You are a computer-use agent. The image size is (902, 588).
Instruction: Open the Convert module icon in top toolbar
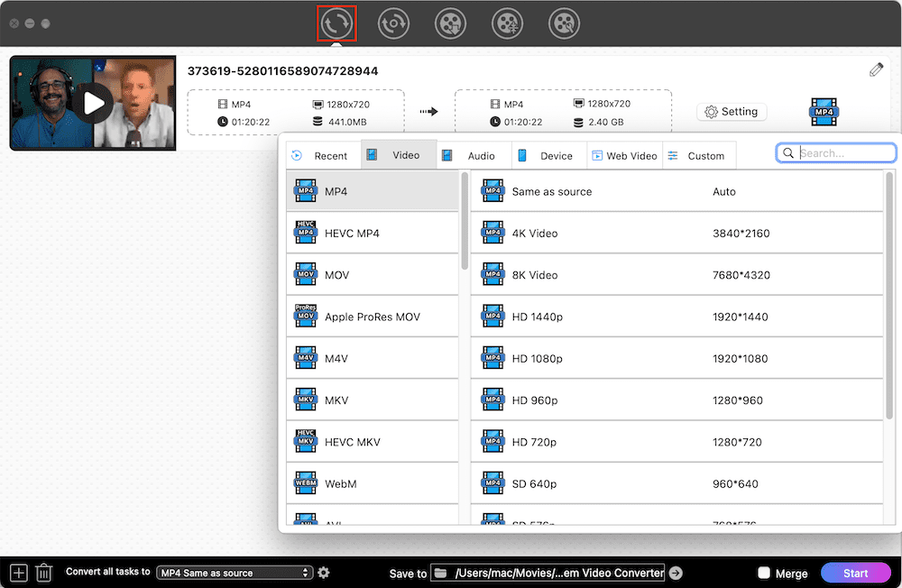pos(336,23)
